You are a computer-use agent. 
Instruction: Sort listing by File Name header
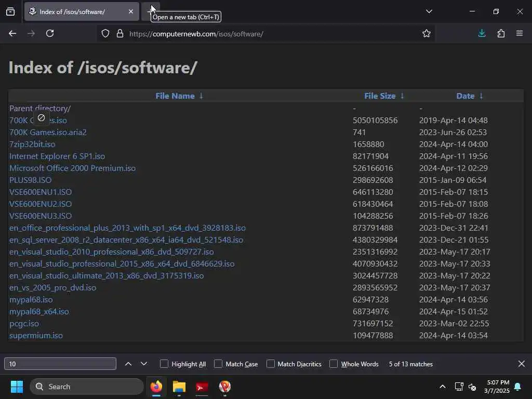pos(175,96)
